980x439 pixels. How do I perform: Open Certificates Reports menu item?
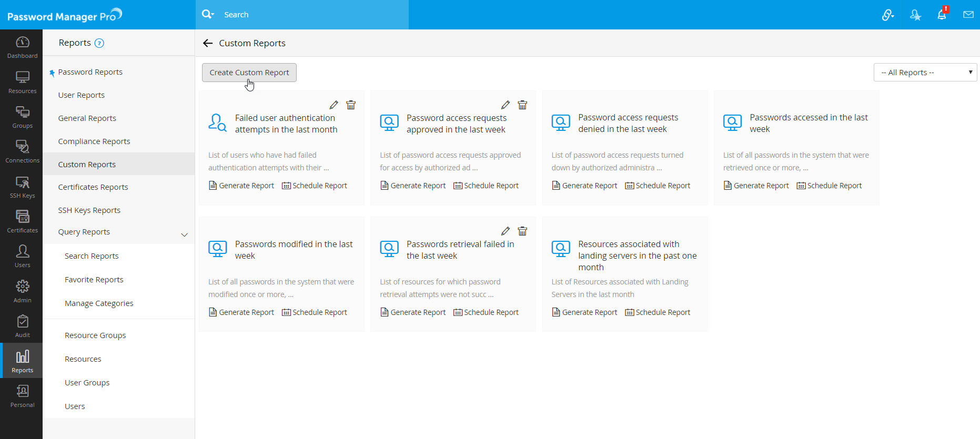click(93, 187)
